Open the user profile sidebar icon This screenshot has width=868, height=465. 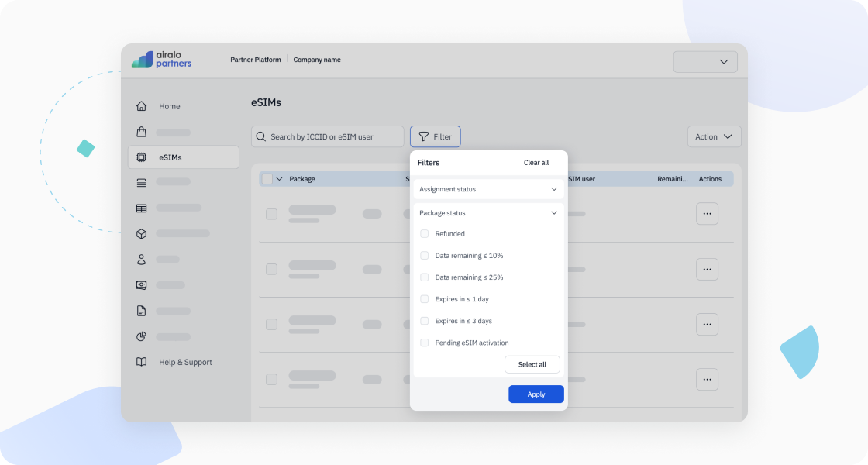click(141, 260)
